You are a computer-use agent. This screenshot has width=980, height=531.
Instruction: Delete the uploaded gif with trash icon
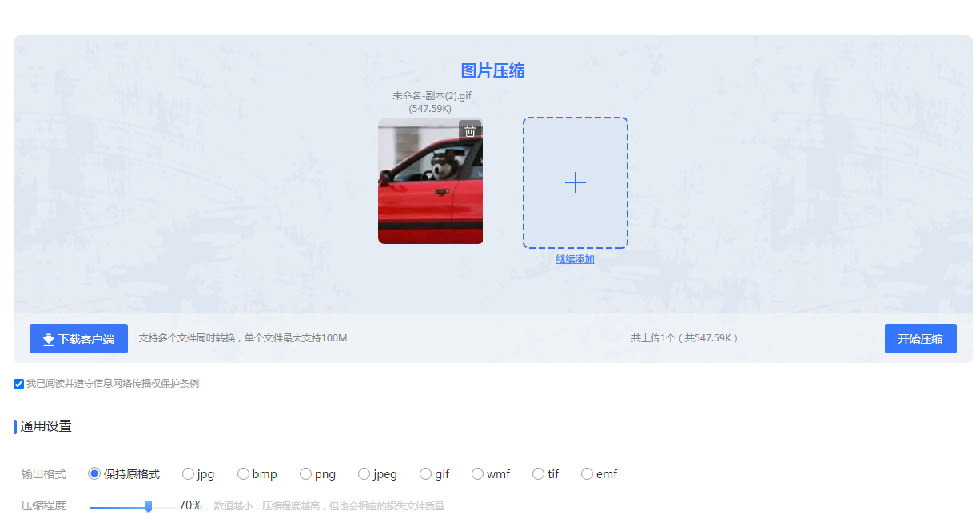coord(470,131)
